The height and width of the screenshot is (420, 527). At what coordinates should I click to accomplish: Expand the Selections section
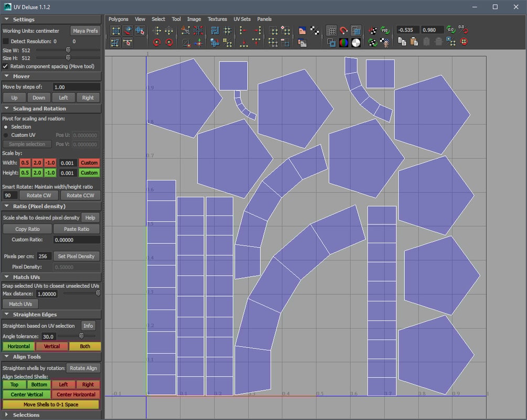pos(6,414)
